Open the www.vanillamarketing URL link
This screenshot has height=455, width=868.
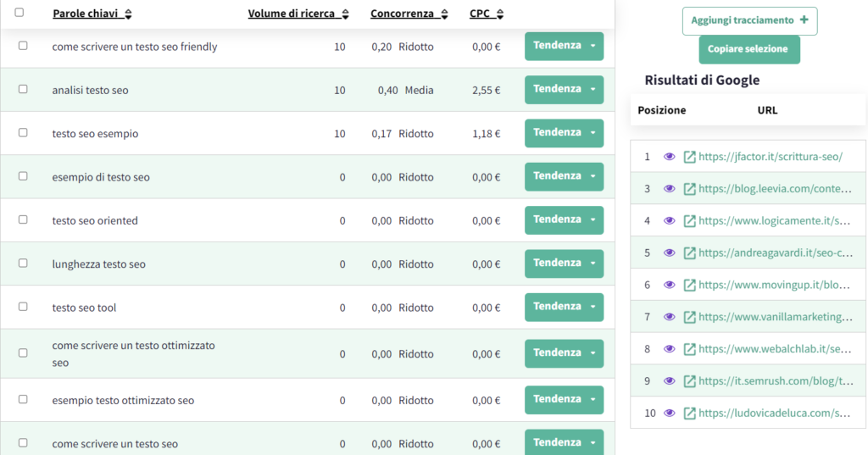775,317
